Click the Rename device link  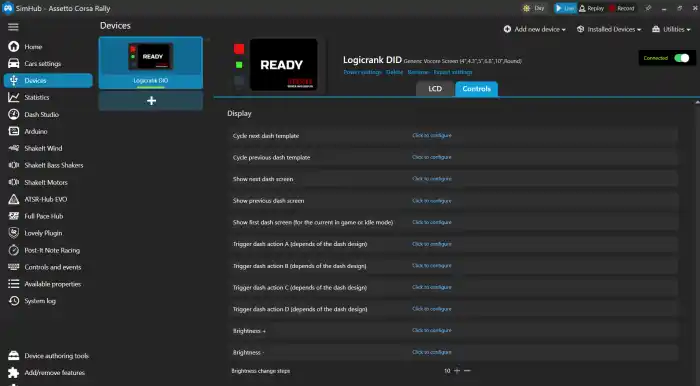[418, 72]
